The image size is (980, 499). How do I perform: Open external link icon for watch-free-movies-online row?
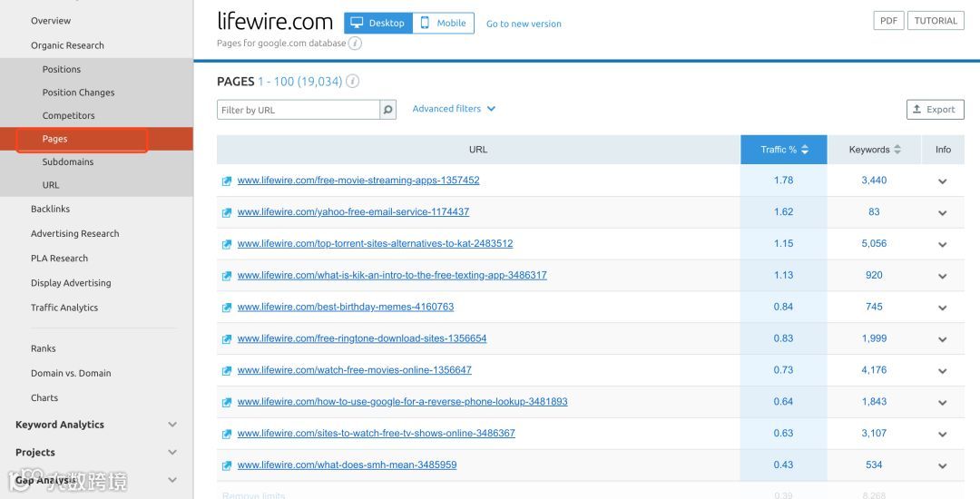click(227, 371)
